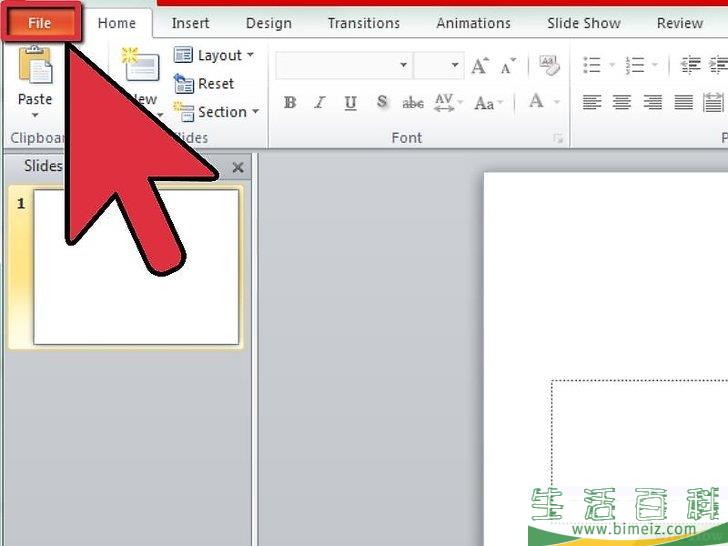Select slide 1 thumbnail in Slides pane
The width and height of the screenshot is (728, 546).
(x=136, y=266)
